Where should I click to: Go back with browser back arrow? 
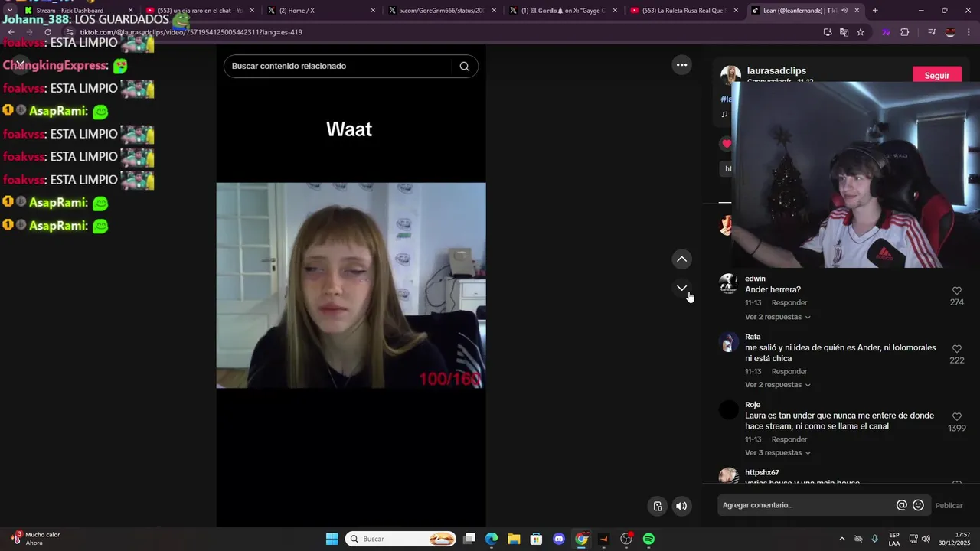point(11,32)
